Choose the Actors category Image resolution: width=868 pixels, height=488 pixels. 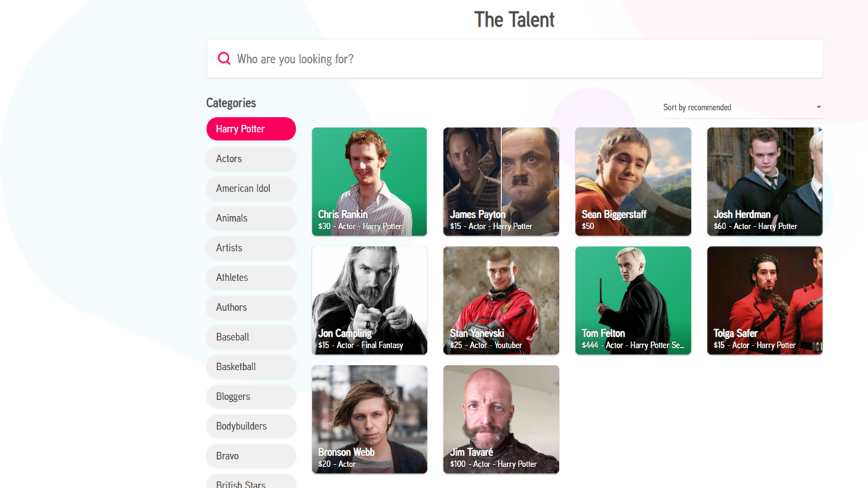tap(251, 158)
